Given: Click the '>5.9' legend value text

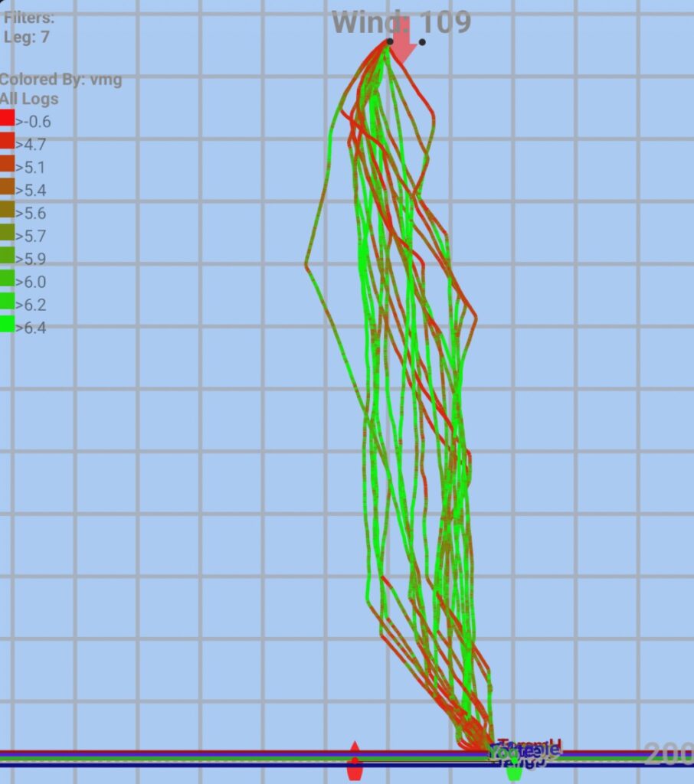Looking at the screenshot, I should click(x=31, y=259).
